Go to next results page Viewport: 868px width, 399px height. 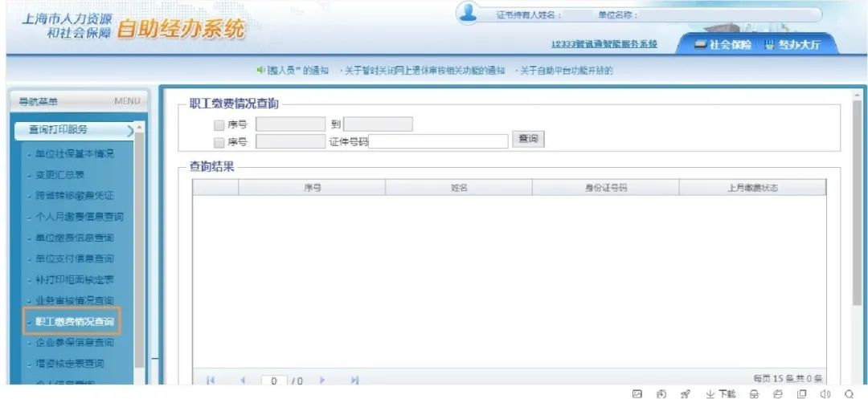tap(323, 381)
